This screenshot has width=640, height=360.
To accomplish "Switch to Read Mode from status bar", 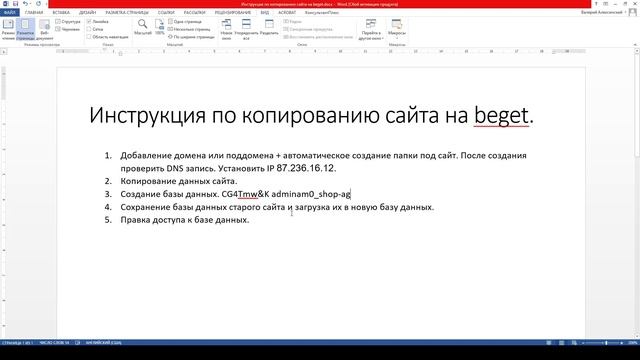I will (x=549, y=343).
